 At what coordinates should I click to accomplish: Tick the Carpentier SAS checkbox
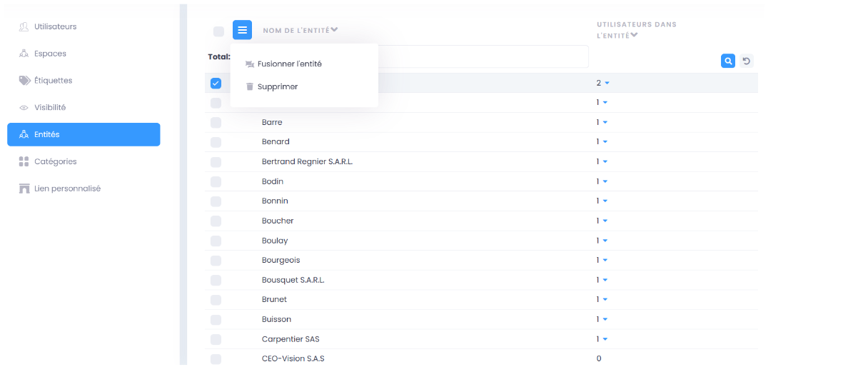click(x=216, y=339)
